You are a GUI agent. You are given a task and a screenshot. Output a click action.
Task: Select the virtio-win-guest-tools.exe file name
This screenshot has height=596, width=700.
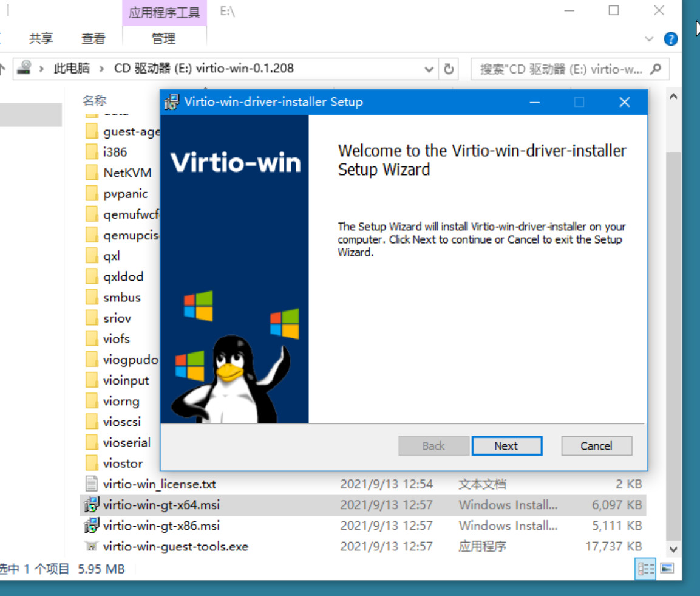[175, 546]
